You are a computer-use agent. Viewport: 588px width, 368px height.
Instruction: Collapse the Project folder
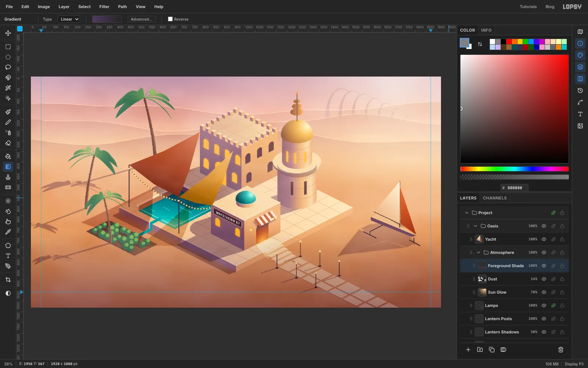tap(467, 213)
